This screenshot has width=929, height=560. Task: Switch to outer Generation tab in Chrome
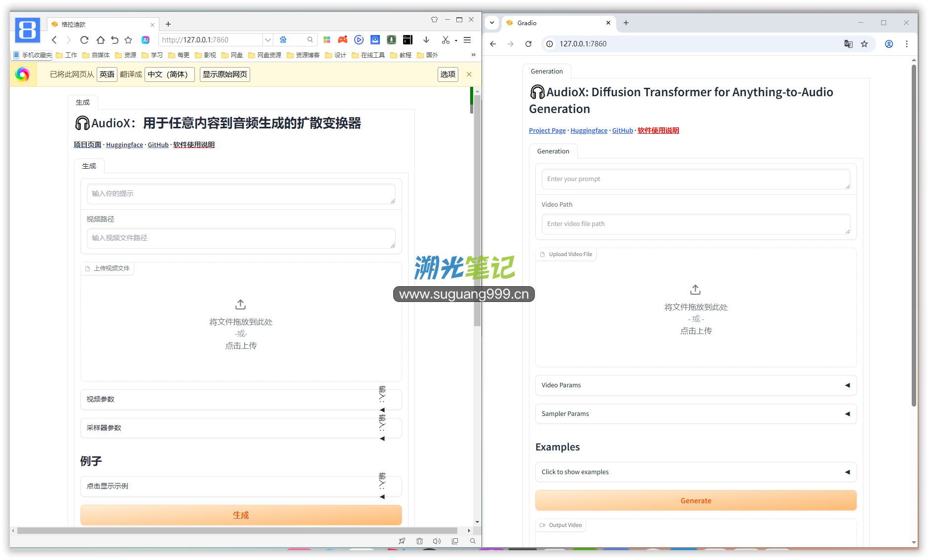click(547, 72)
